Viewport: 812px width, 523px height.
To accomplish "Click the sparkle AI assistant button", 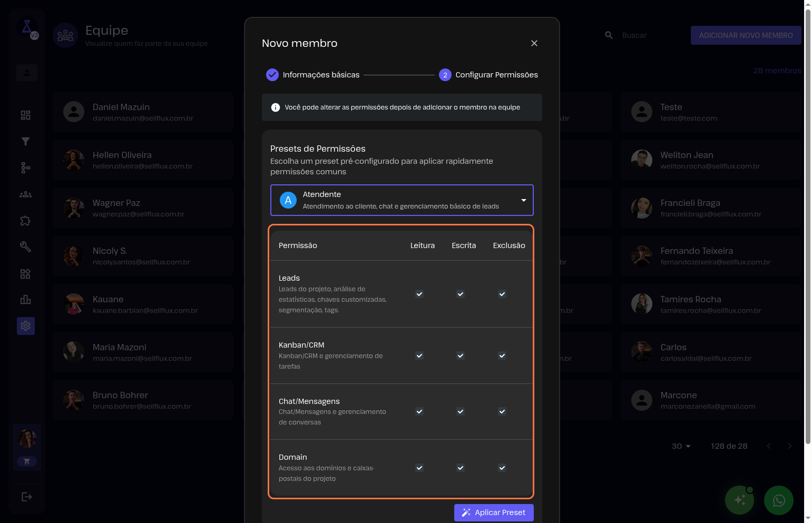I will [739, 500].
